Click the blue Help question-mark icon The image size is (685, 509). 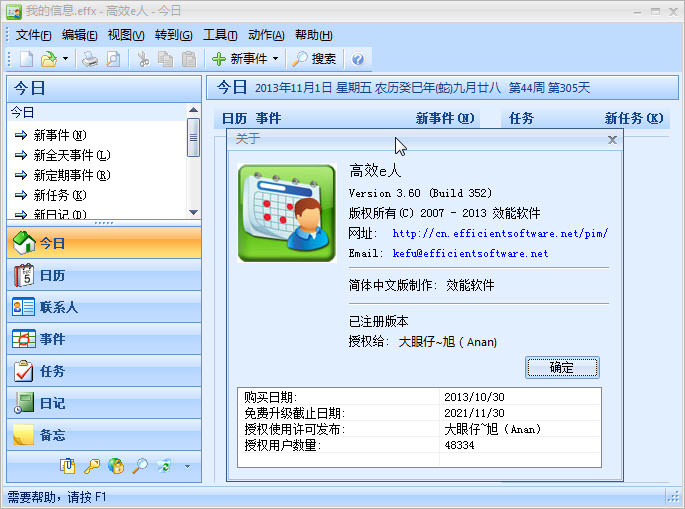click(358, 59)
